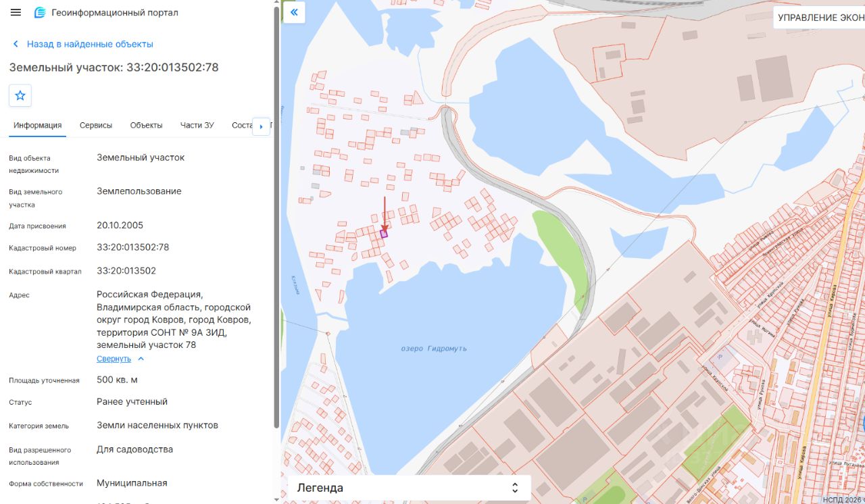
Task: Click the Геоинформационный портал logo icon
Action: [40, 13]
